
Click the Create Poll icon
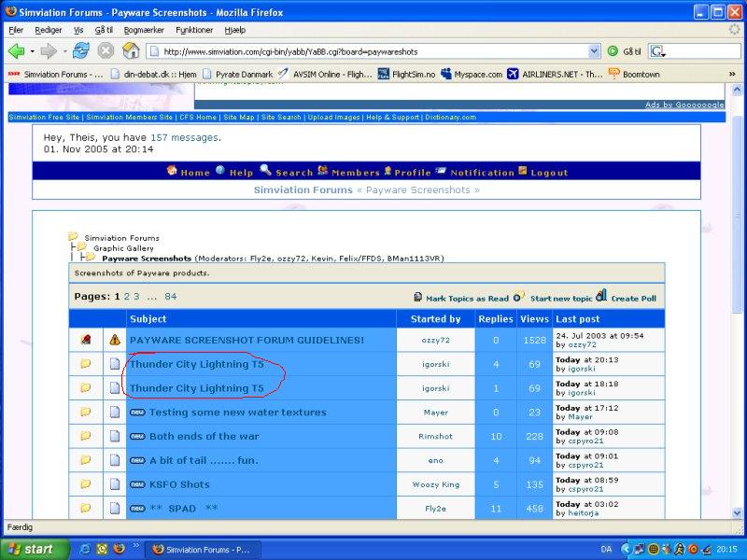coord(601,297)
